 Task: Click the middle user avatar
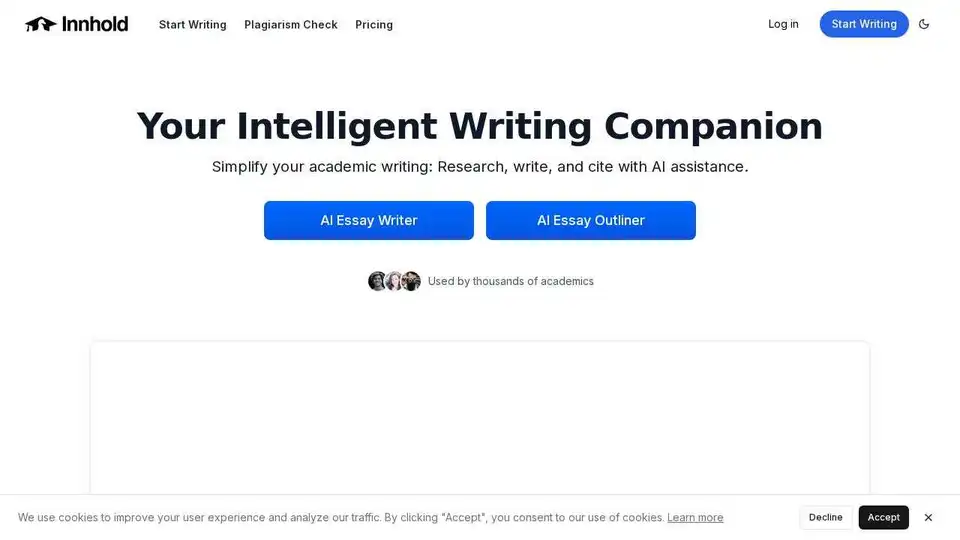coord(394,281)
